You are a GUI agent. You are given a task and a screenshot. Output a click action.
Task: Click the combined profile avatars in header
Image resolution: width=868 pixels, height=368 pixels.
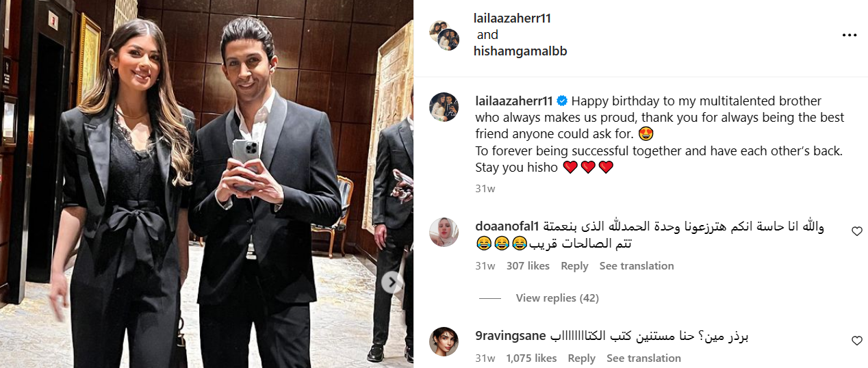point(444,36)
